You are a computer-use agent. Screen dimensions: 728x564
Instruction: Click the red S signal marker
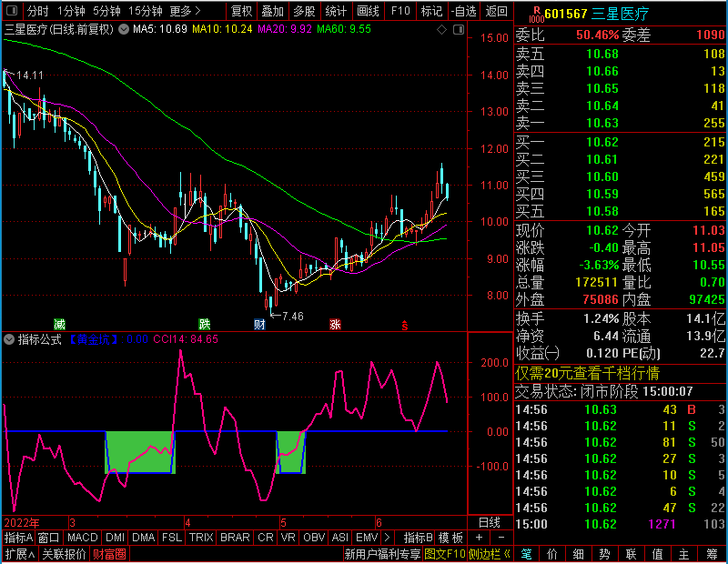(405, 326)
